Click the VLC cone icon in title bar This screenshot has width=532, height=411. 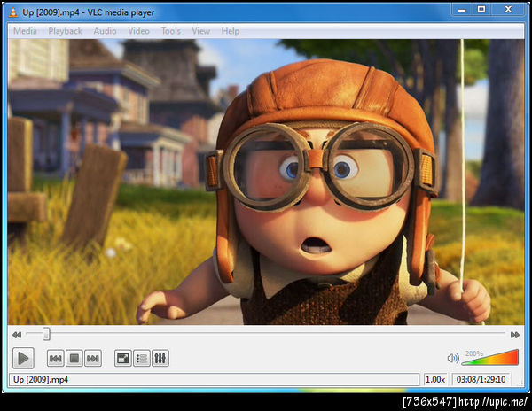[13, 12]
